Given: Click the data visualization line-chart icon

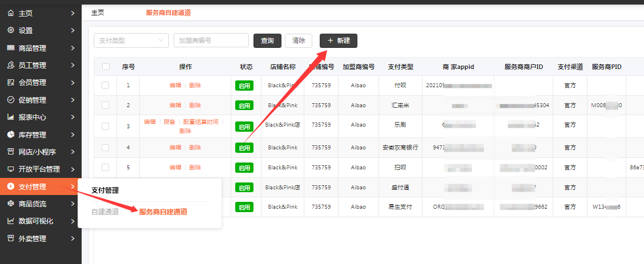Looking at the screenshot, I should (x=10, y=221).
